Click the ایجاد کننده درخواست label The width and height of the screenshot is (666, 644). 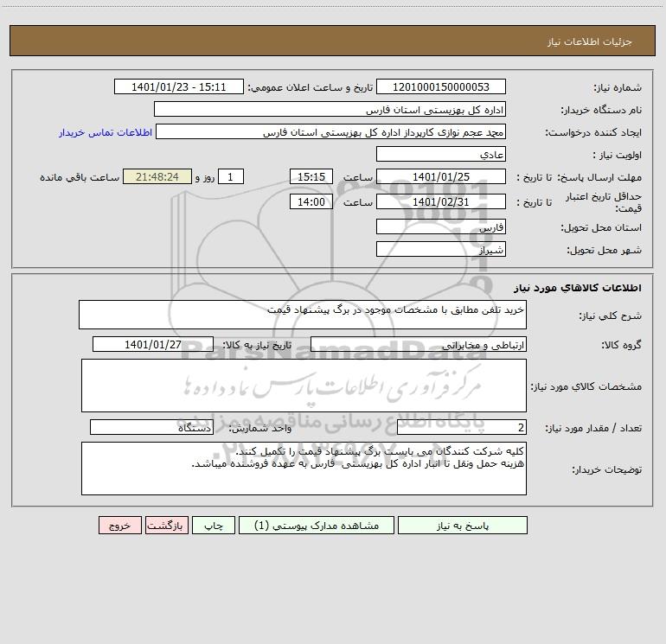(593, 133)
